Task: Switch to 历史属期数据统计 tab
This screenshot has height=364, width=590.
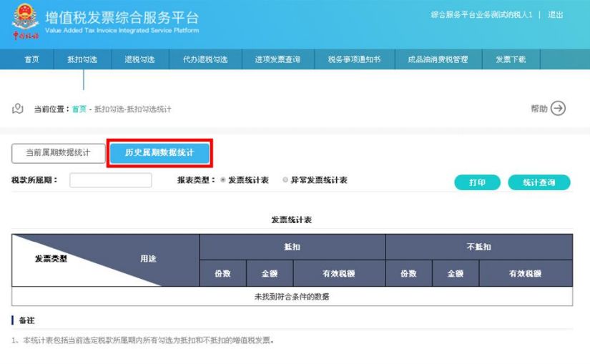Action: [x=159, y=153]
